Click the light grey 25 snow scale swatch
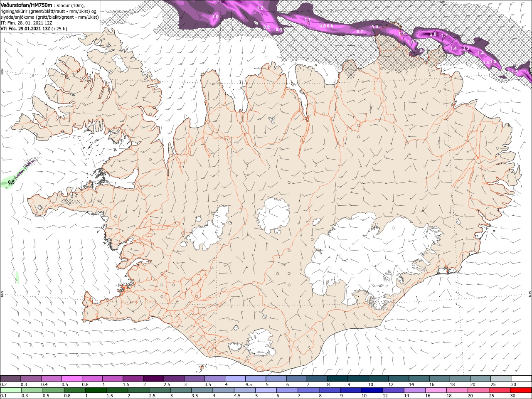Screen dimensions: 532x399 click(500, 378)
